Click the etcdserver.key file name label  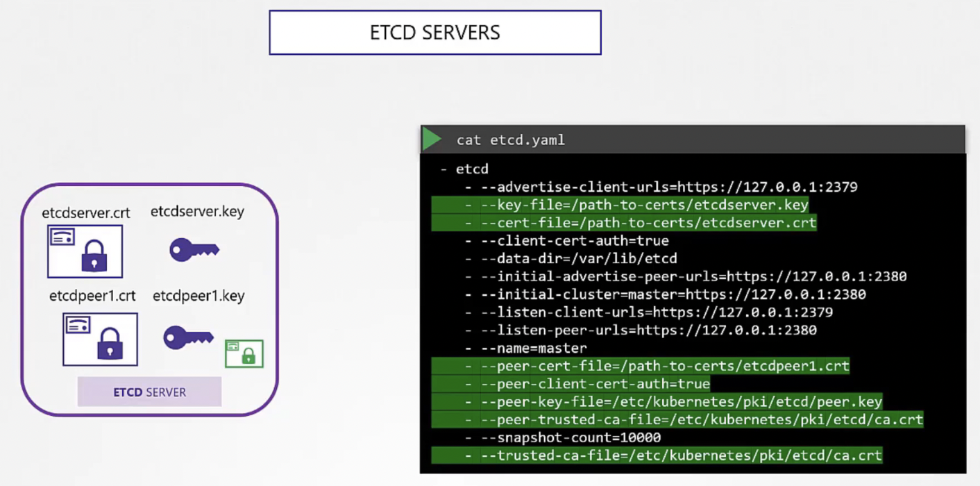[x=198, y=211]
